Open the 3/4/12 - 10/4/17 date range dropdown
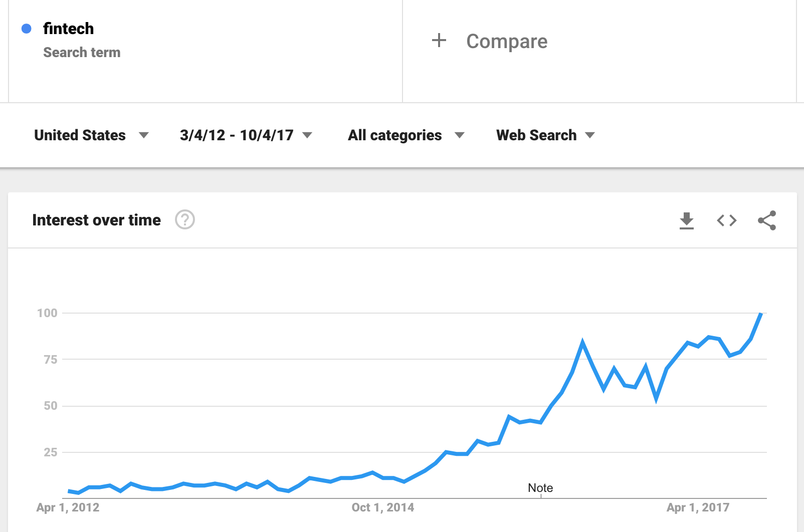This screenshot has width=804, height=532. pos(246,135)
